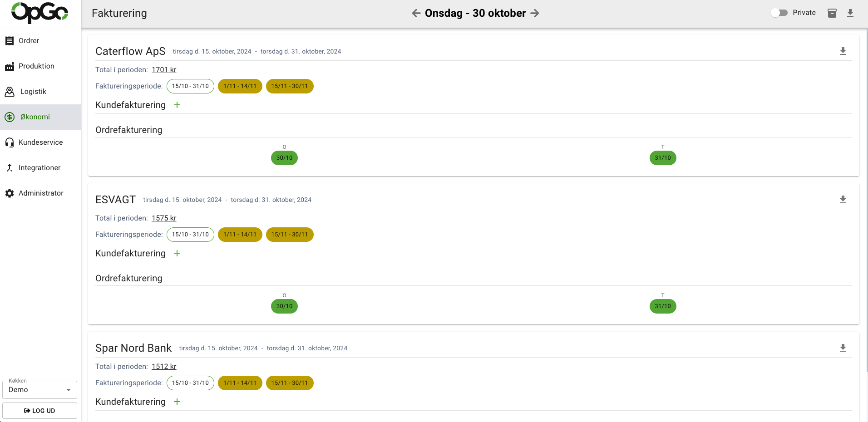Select ESVAGT period 15/11 - 30/11

[x=290, y=235]
